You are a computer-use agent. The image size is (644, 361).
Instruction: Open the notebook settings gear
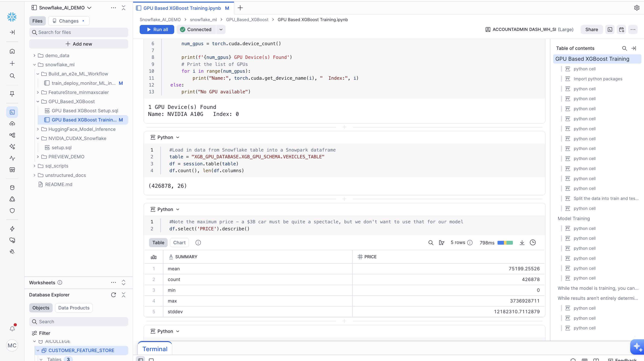pos(637,8)
